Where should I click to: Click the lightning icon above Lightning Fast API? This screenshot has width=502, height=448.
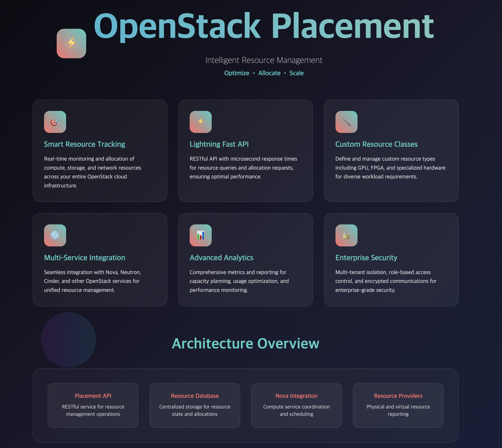[201, 122]
